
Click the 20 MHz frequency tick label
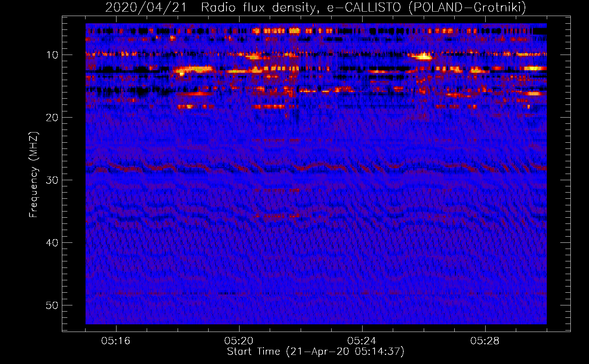pyautogui.click(x=52, y=118)
